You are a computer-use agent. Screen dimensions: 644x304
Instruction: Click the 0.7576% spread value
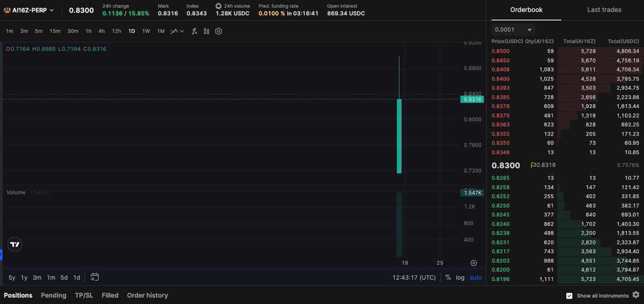(x=628, y=165)
